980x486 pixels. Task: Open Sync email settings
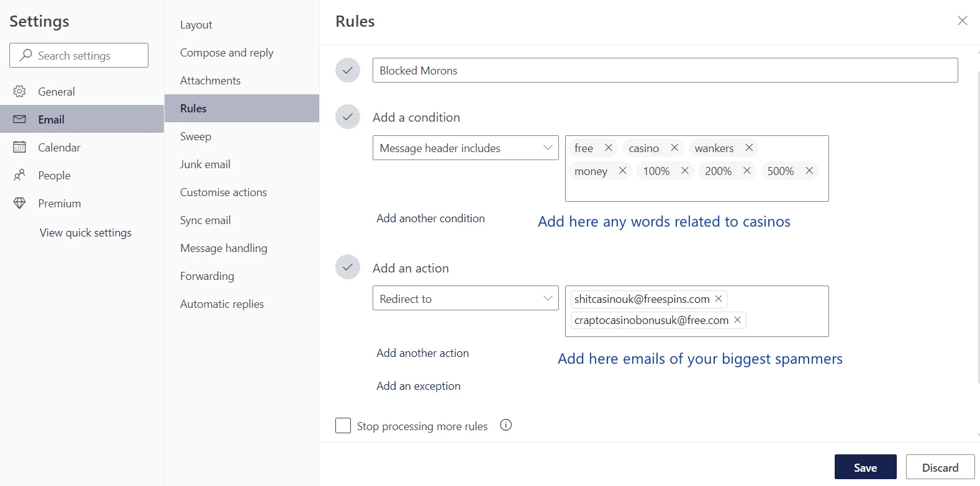(x=242, y=220)
